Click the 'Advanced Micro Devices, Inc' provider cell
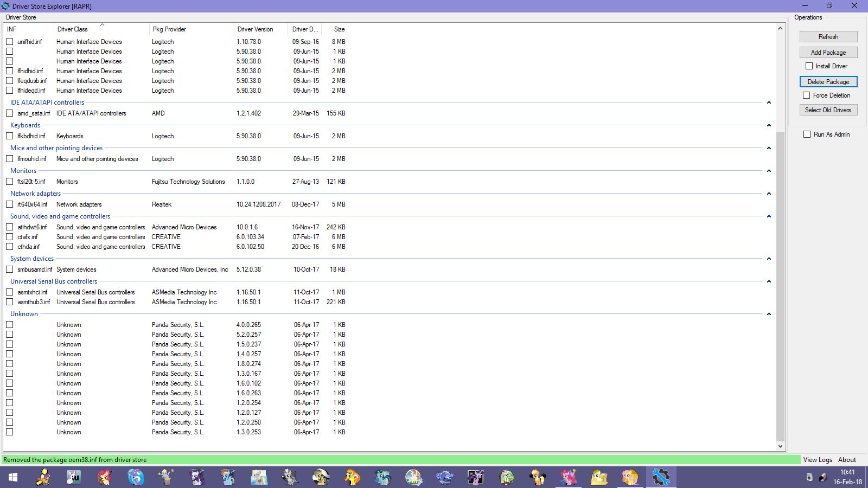The image size is (868, 488). coord(190,269)
